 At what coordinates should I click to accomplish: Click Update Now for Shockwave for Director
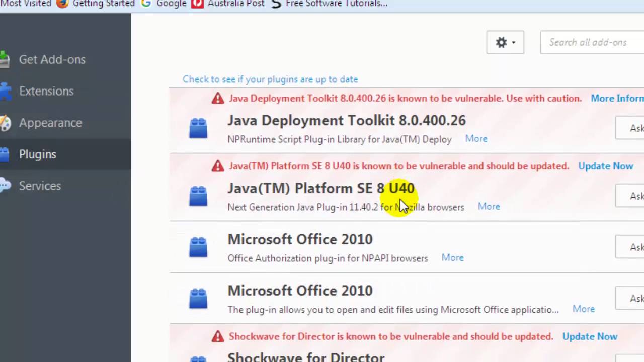(x=590, y=336)
